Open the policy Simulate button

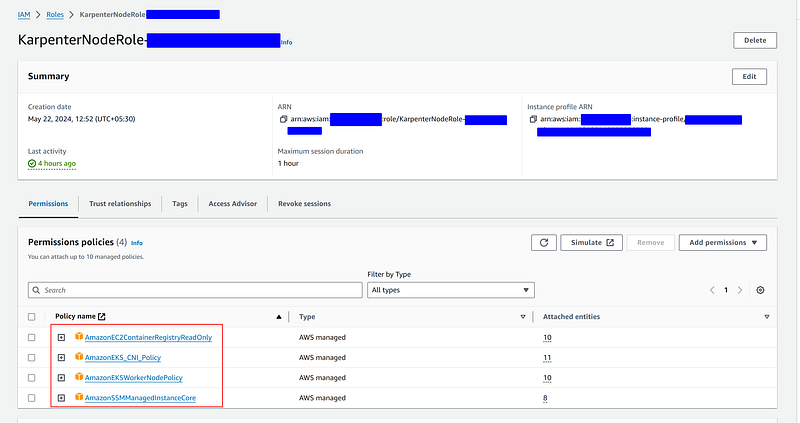tap(591, 243)
